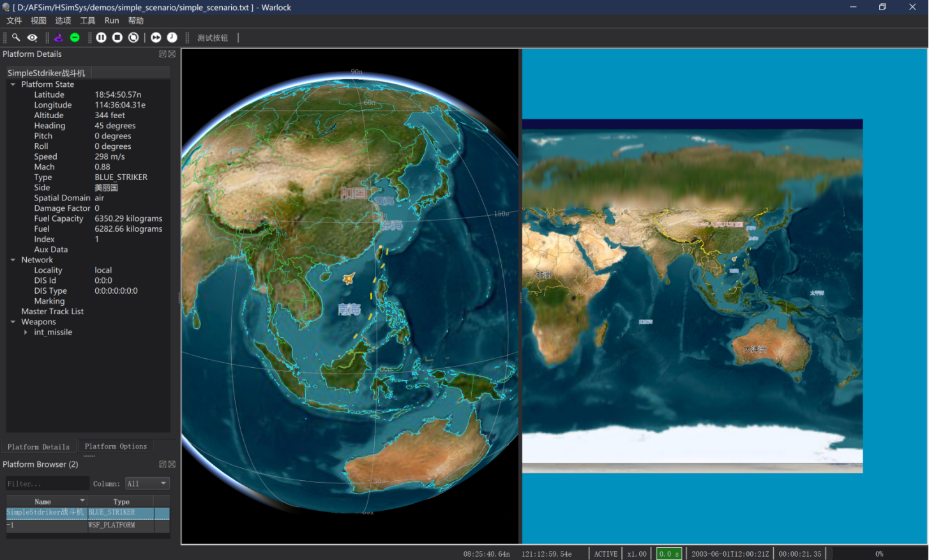Click the green circle minus icon

[x=75, y=38]
